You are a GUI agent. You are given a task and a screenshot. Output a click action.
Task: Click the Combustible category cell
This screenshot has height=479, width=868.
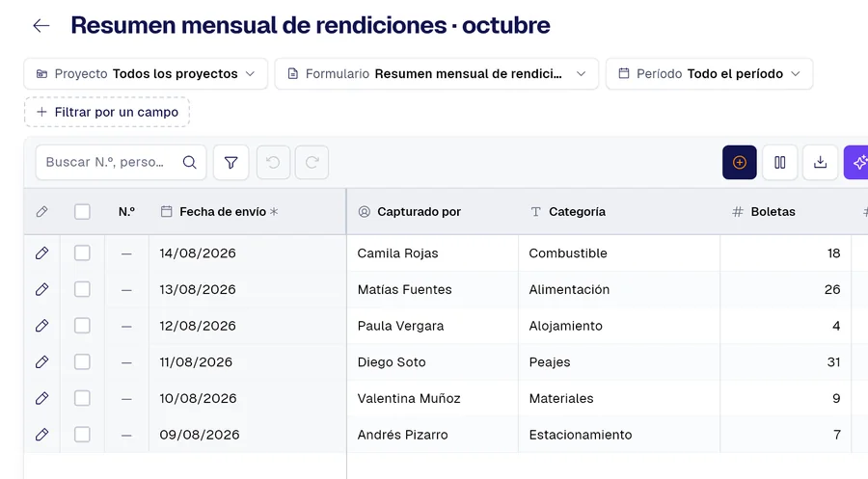619,253
